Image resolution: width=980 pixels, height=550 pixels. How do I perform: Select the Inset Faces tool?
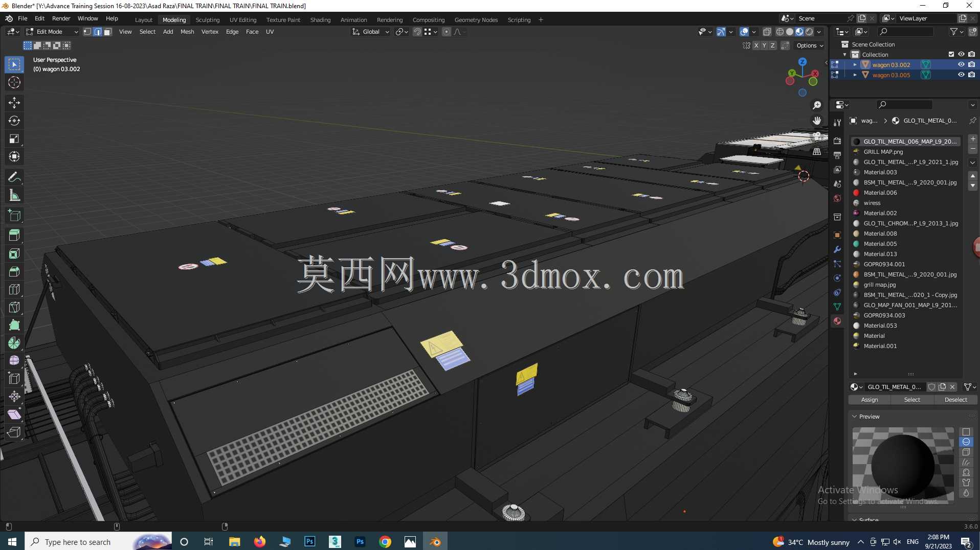(14, 254)
